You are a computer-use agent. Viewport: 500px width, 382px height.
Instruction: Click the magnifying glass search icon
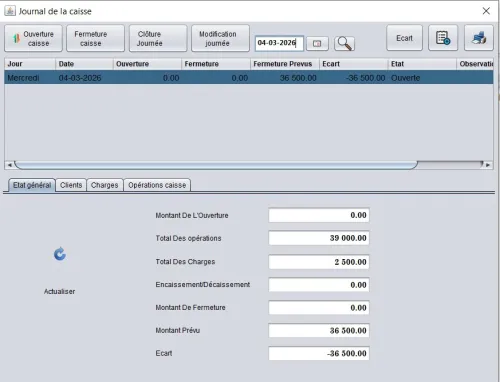coord(344,44)
